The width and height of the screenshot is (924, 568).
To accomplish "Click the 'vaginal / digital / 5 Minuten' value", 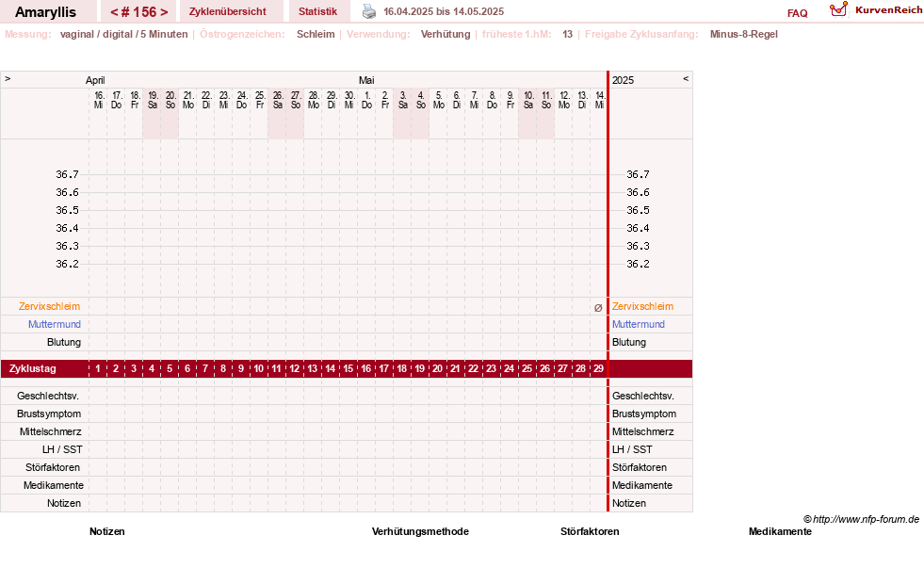I will [123, 34].
